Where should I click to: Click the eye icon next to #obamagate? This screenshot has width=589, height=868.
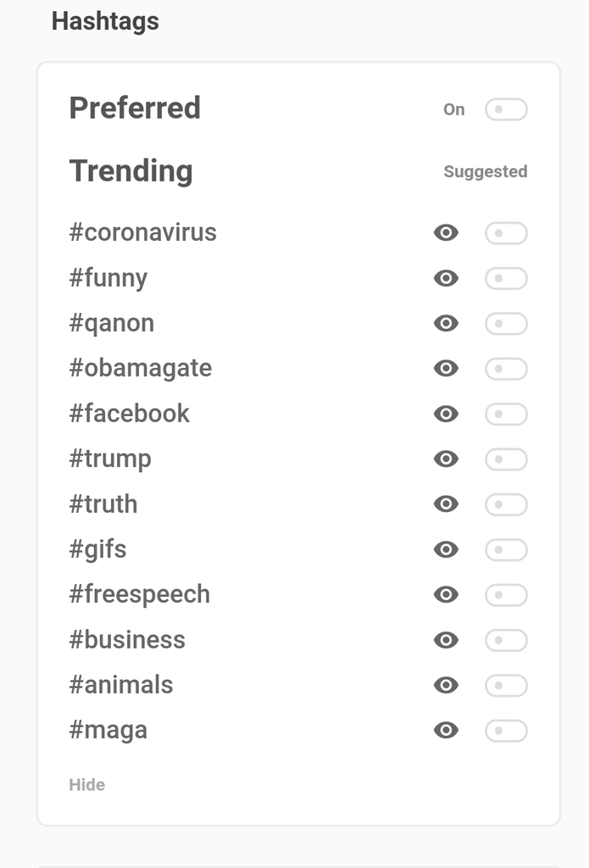click(x=446, y=369)
